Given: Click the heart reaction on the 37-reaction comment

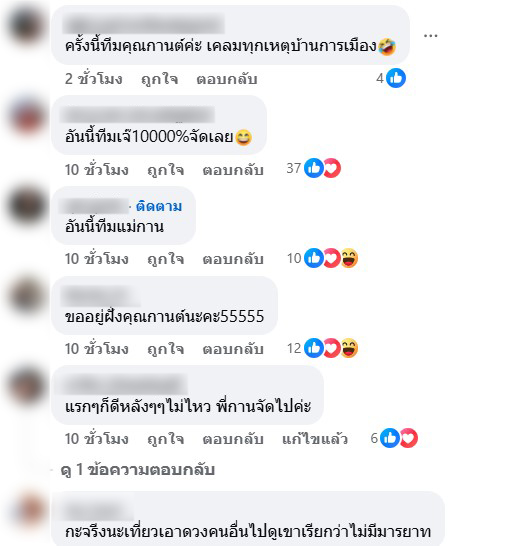Looking at the screenshot, I should point(331,168).
